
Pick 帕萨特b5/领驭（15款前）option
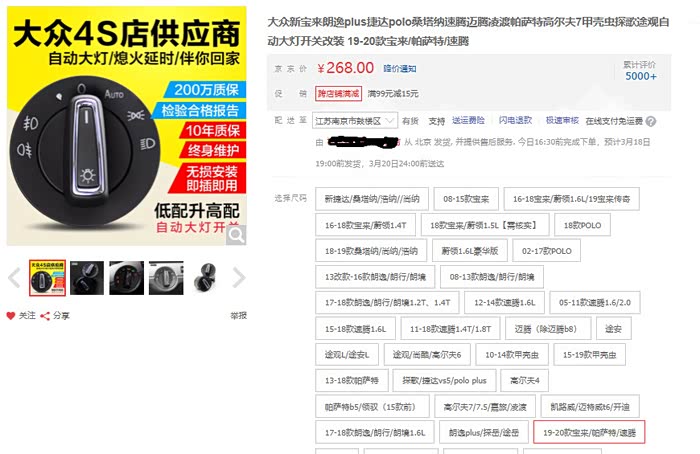click(x=372, y=406)
